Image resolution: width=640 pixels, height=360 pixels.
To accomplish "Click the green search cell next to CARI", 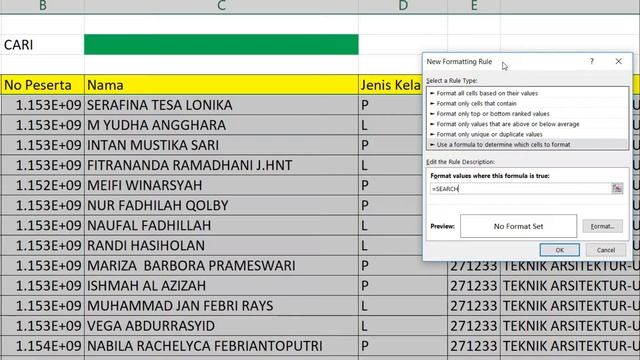I will 221,44.
